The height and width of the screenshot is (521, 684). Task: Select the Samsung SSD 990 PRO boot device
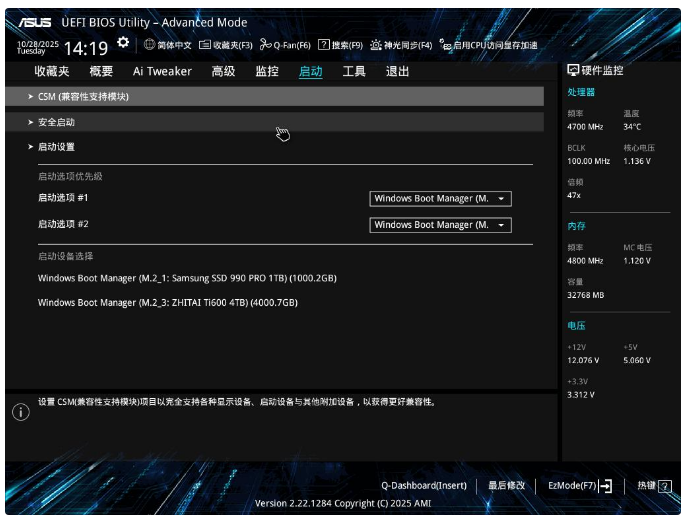coord(187,278)
